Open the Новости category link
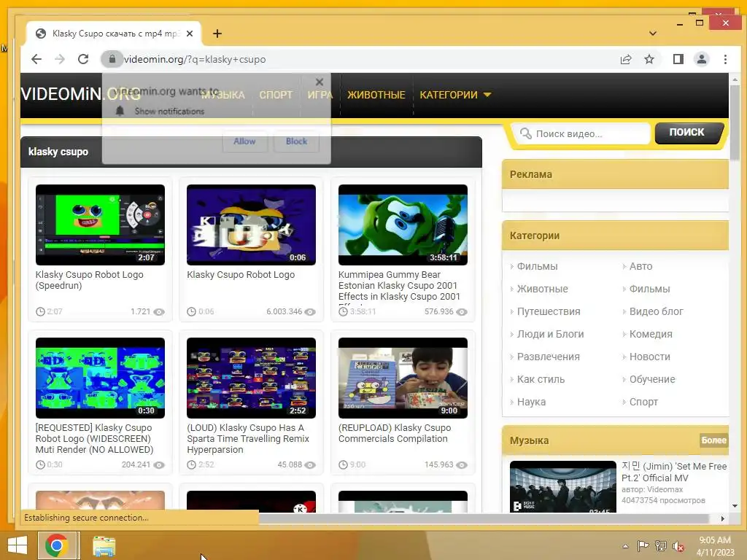The width and height of the screenshot is (747, 560). coord(650,357)
